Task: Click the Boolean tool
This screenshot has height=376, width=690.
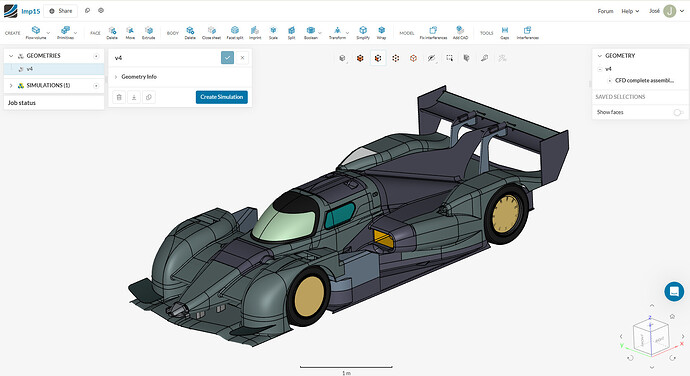Action: point(311,33)
